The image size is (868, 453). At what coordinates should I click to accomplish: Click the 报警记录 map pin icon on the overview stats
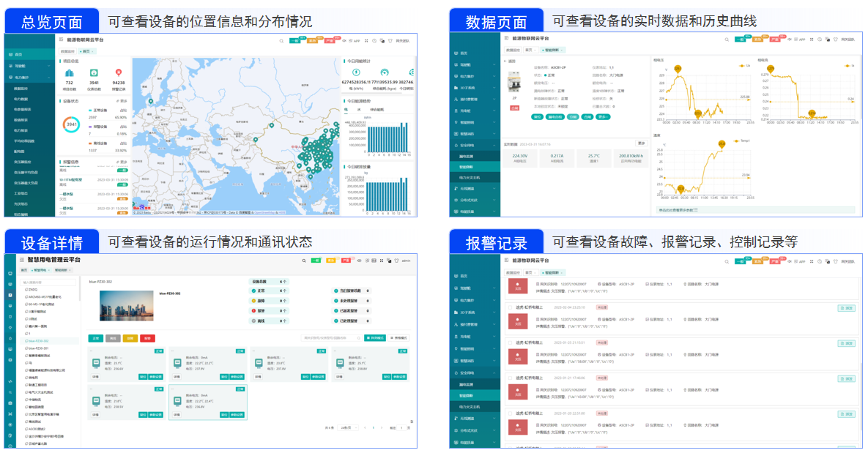pos(119,73)
